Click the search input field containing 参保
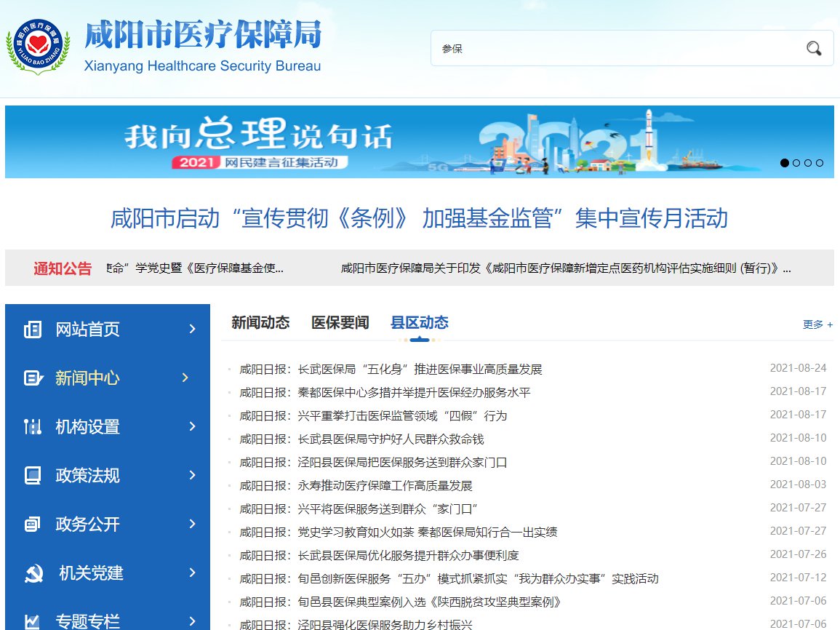840x630 pixels. click(611, 49)
